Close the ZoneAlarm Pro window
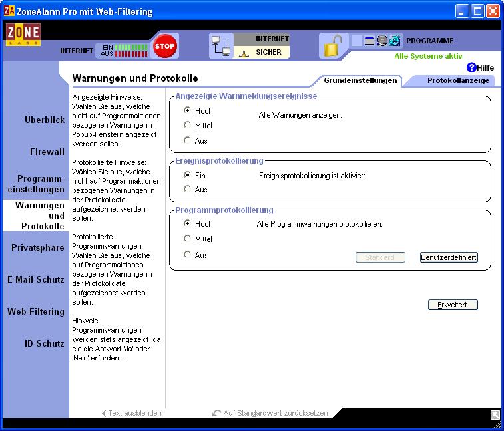504x431 pixels. point(493,11)
